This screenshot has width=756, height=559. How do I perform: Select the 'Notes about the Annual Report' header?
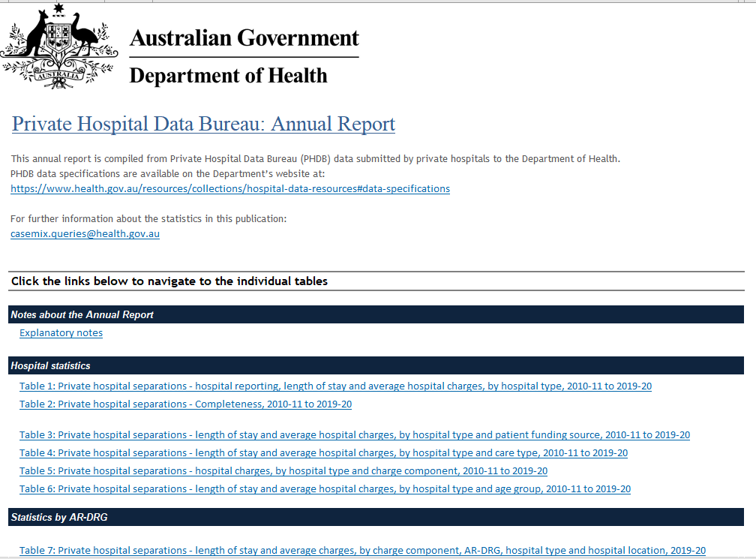pos(376,314)
